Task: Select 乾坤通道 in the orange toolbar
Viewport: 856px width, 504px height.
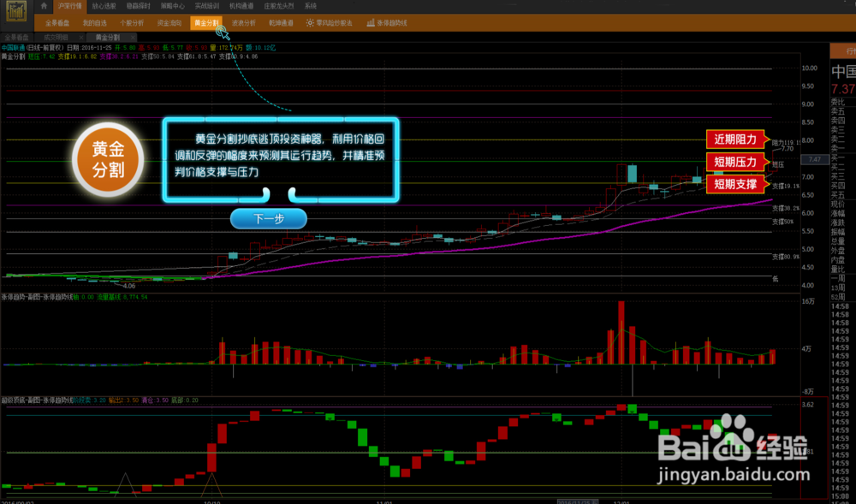Action: tap(281, 23)
